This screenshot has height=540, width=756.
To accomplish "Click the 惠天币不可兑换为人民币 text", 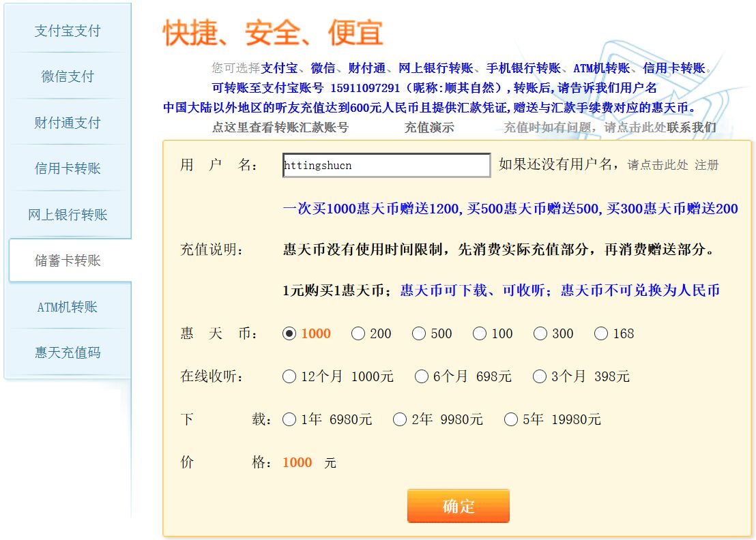I will point(640,290).
